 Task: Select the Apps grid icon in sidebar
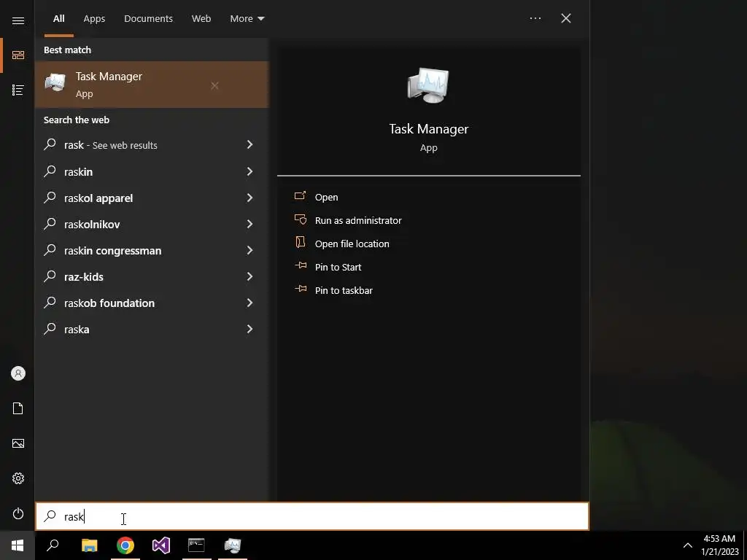click(18, 55)
